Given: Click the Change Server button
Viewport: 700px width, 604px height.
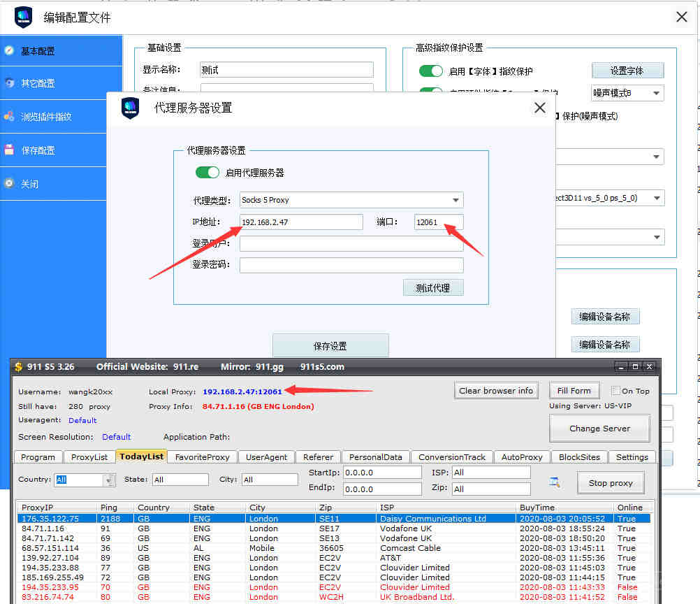Looking at the screenshot, I should [599, 429].
